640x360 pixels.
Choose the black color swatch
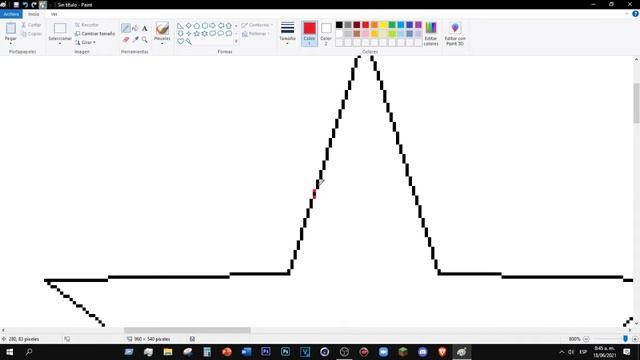click(339, 25)
